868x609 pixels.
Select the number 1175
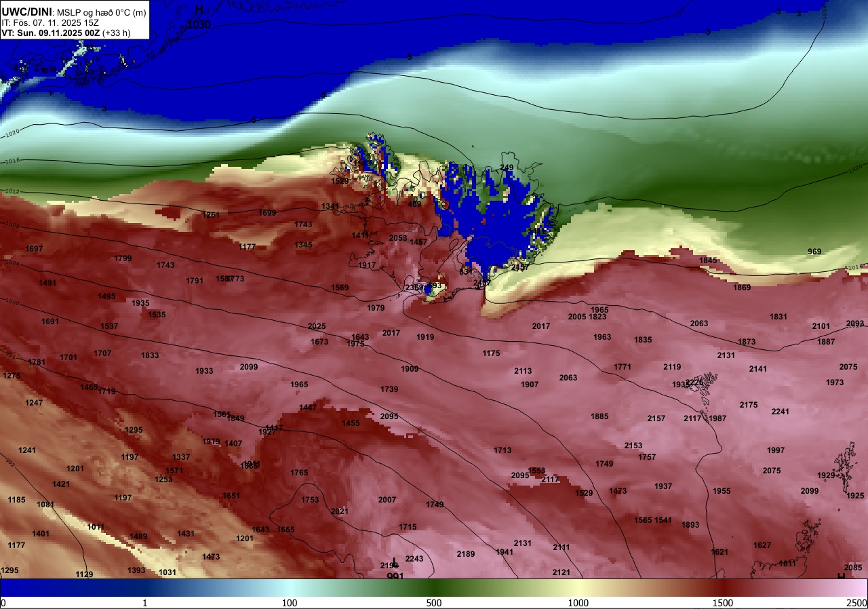491,353
